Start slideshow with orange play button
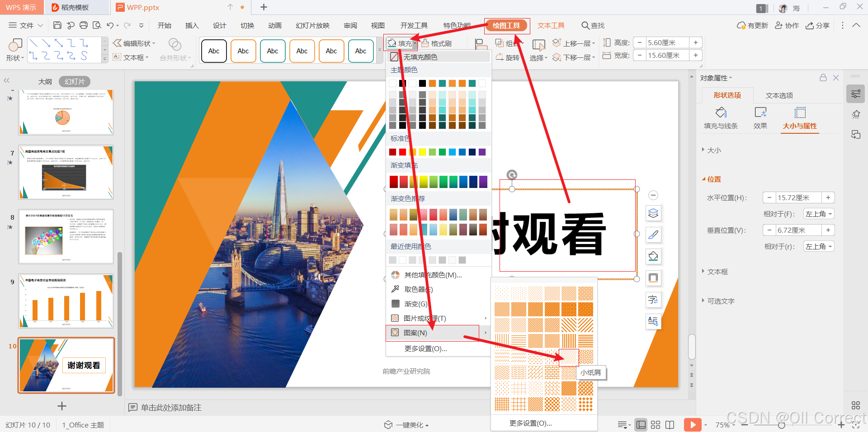The width and height of the screenshot is (868, 432). [693, 425]
